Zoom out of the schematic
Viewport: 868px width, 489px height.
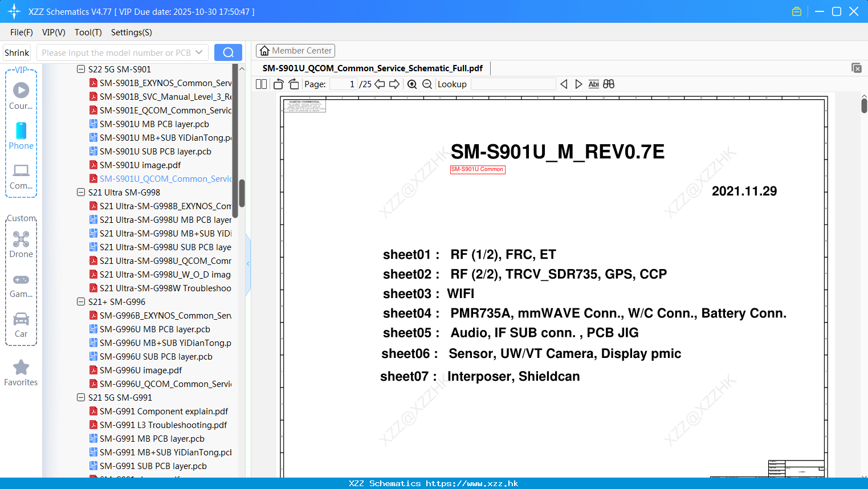[427, 84]
